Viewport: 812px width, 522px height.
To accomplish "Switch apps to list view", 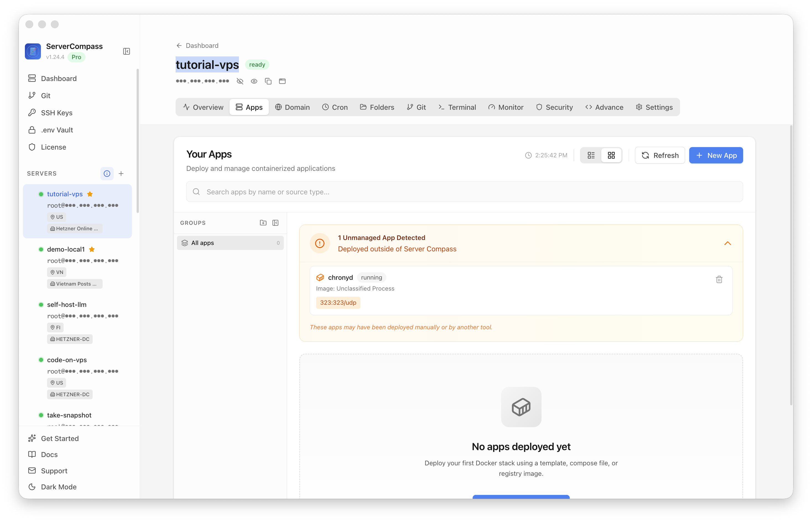I will coord(591,155).
